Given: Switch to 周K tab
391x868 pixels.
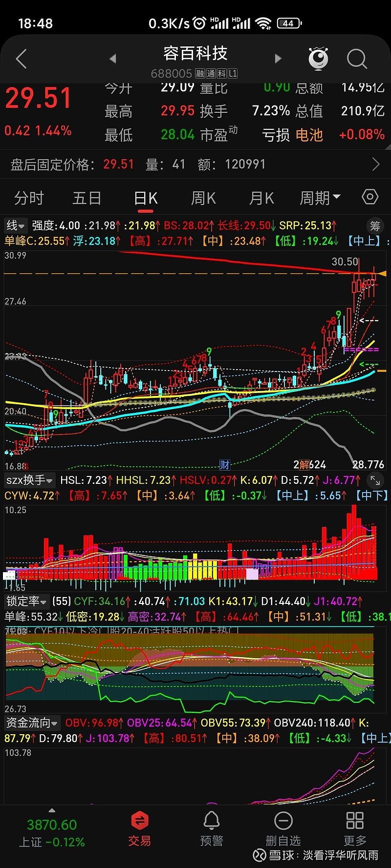Looking at the screenshot, I should [x=203, y=198].
